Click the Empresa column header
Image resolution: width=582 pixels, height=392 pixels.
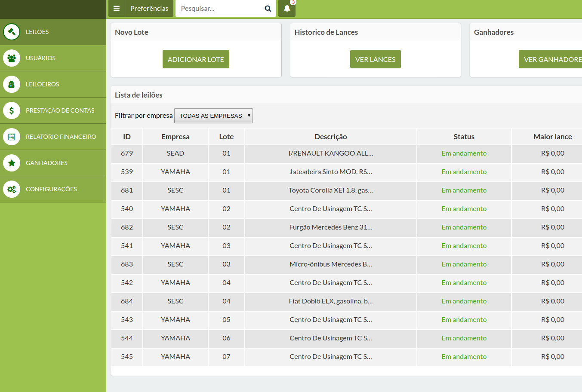pyautogui.click(x=176, y=137)
